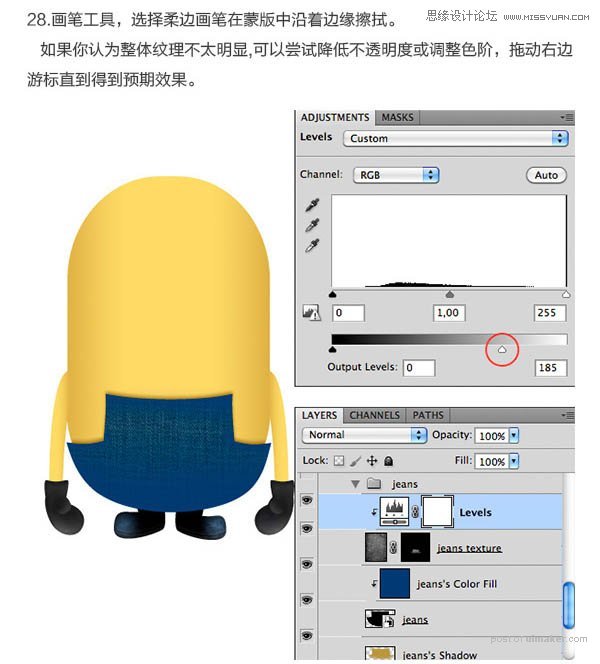
Task: Click the lock all padlock icon
Action: pos(388,461)
